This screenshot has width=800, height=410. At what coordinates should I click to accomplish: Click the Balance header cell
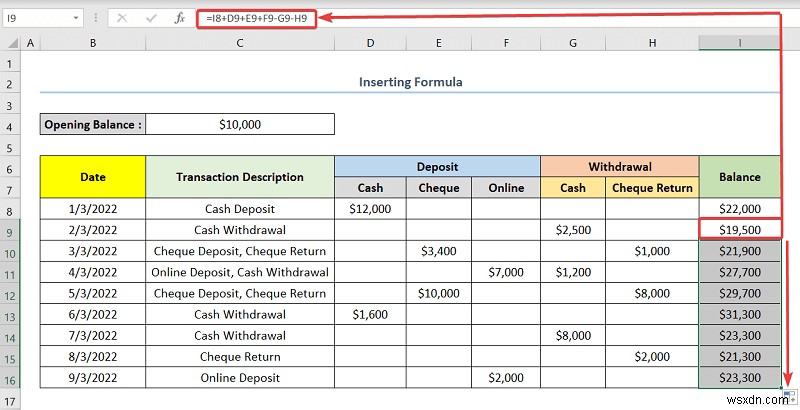coord(739,177)
